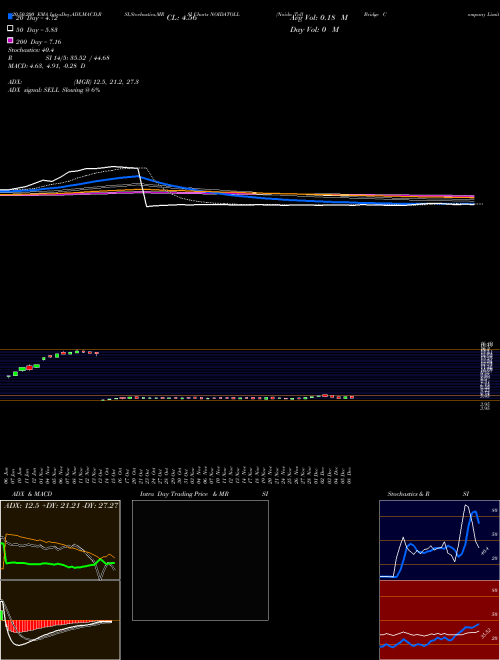
Task: Click the first candlestick in the price chart
Action: 9,376
